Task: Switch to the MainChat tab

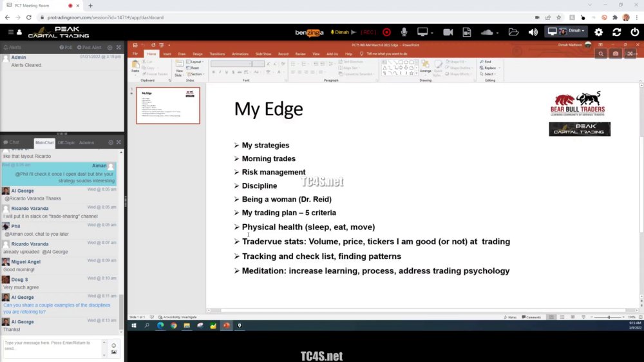Action: click(x=44, y=142)
